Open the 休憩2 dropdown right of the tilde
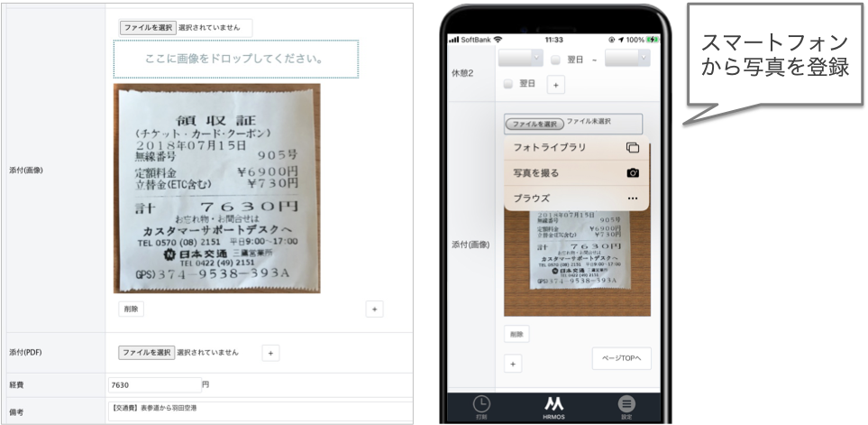The height and width of the screenshot is (425, 868). (627, 57)
